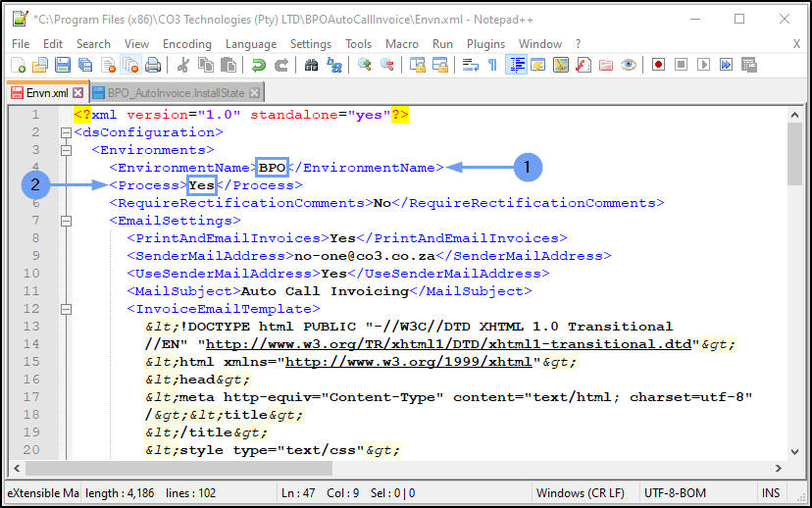This screenshot has height=508, width=812.
Task: Toggle Show All Characters pilcrow button
Action: pos(492,65)
